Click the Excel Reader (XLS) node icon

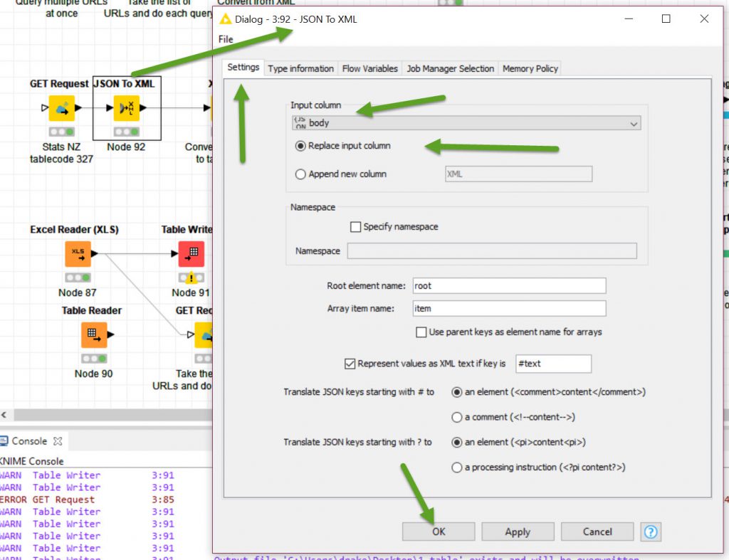78,254
